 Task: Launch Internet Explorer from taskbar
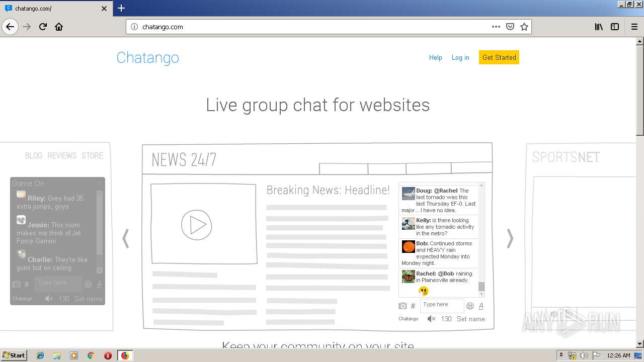pyautogui.click(x=40, y=355)
